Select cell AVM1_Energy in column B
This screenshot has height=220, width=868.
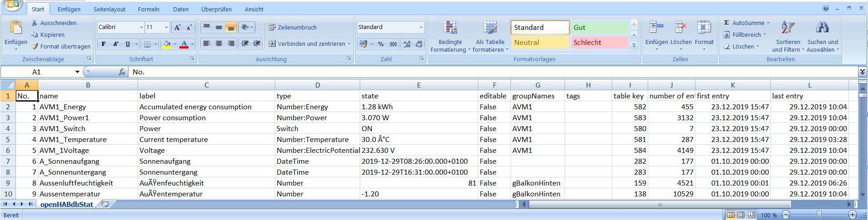tap(88, 107)
